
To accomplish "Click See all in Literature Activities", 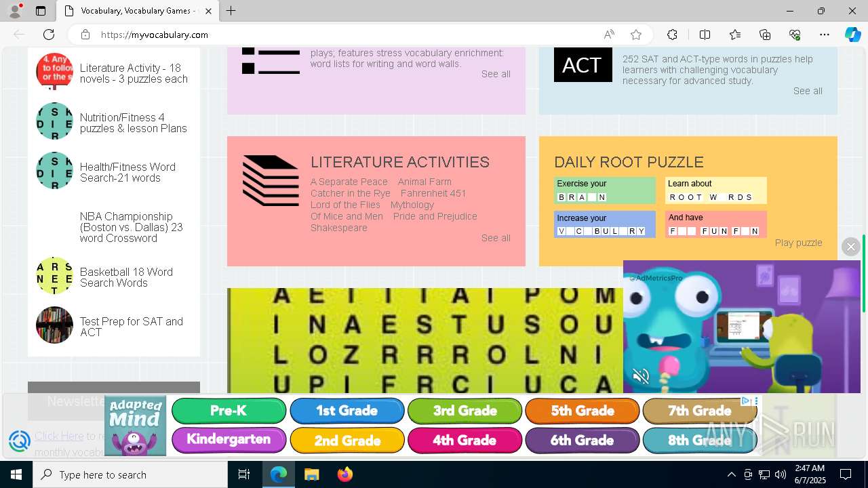I will click(496, 238).
